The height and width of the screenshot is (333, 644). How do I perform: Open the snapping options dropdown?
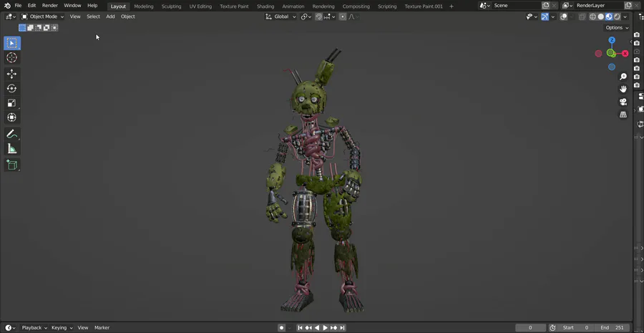coord(329,17)
